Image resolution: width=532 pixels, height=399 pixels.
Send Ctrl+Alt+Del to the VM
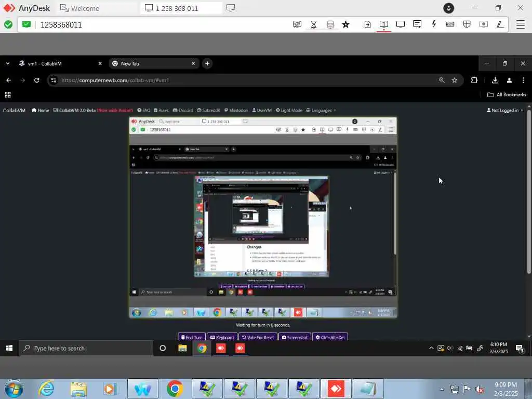click(x=330, y=337)
